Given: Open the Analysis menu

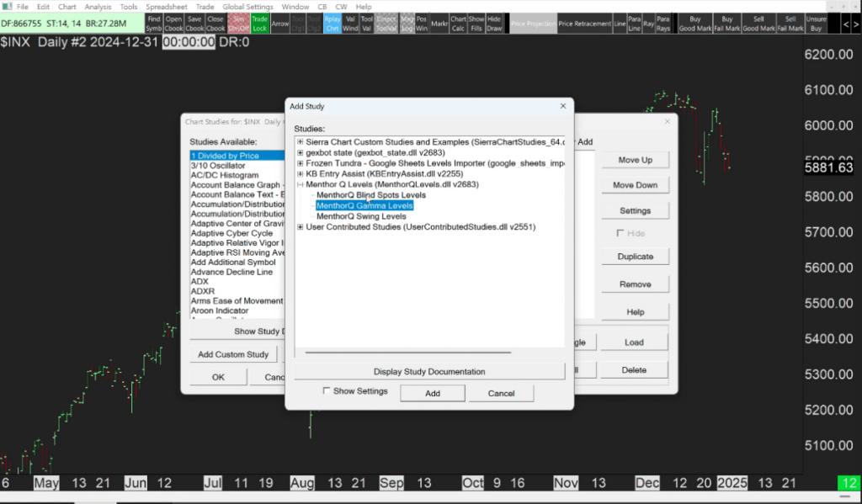Looking at the screenshot, I should [x=98, y=6].
